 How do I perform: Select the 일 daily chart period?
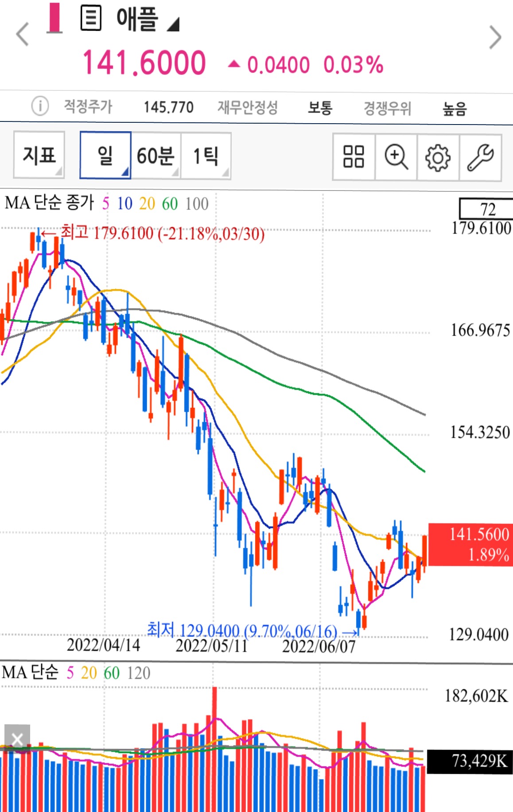[105, 155]
